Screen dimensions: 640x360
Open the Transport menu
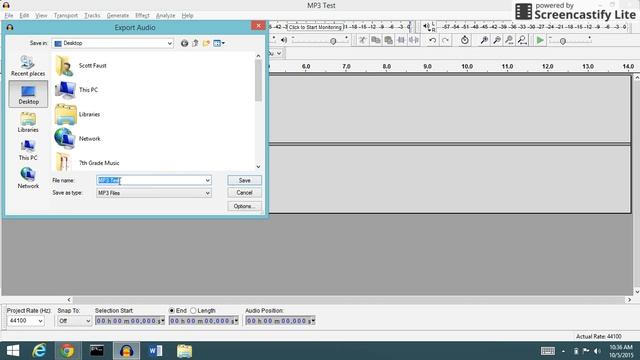point(65,16)
